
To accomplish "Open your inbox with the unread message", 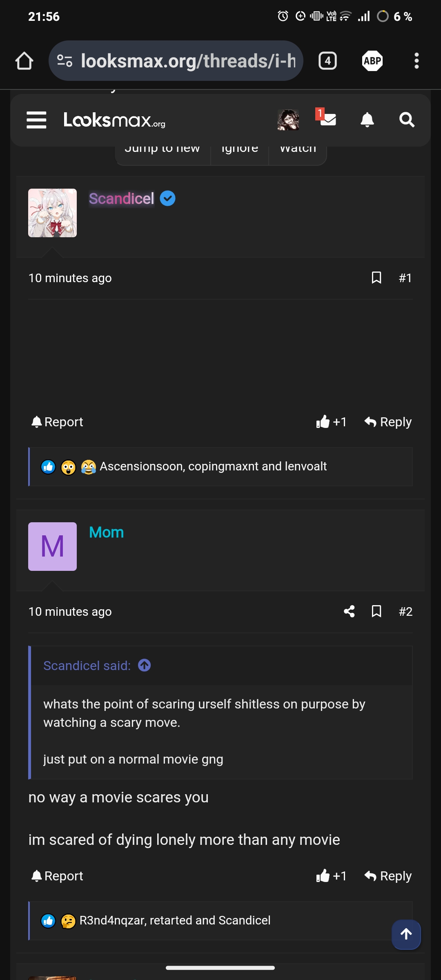I will (x=328, y=120).
